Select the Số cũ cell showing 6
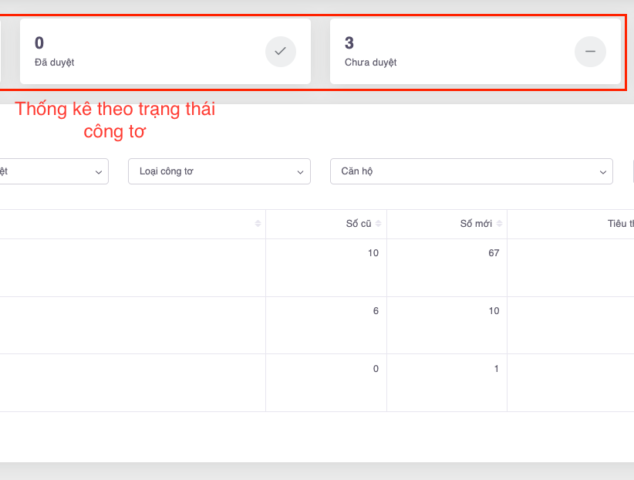The height and width of the screenshot is (480, 634). [x=375, y=311]
